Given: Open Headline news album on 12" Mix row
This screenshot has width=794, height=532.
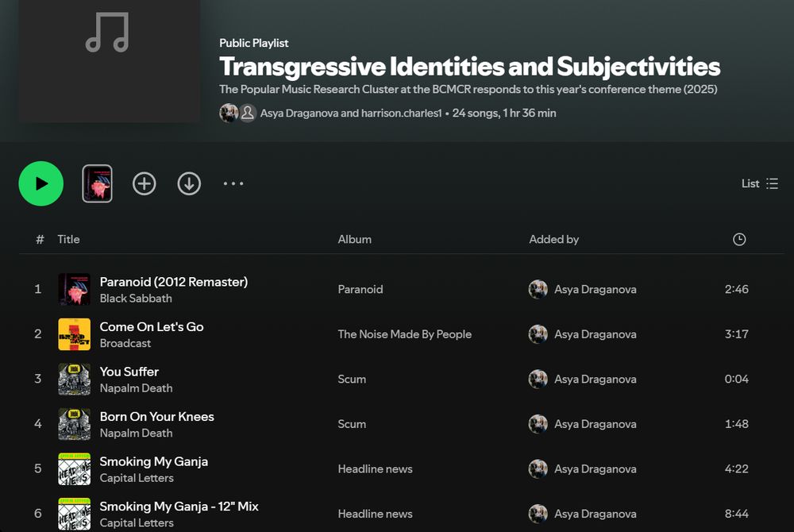Looking at the screenshot, I should 375,514.
